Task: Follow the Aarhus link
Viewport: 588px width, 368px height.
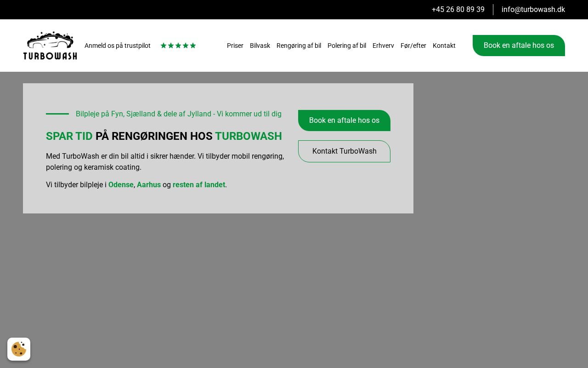Action: [149, 184]
